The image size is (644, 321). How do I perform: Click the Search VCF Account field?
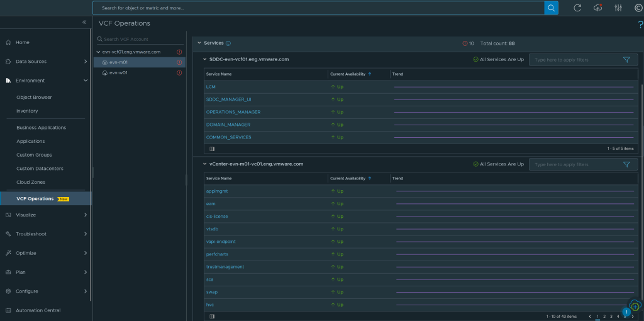[x=135, y=39]
